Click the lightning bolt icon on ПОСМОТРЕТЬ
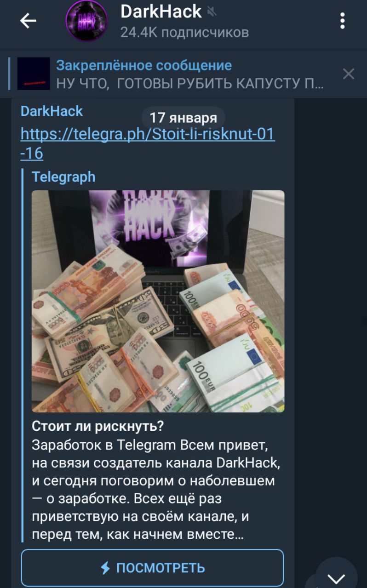The width and height of the screenshot is (367, 588). tap(105, 568)
